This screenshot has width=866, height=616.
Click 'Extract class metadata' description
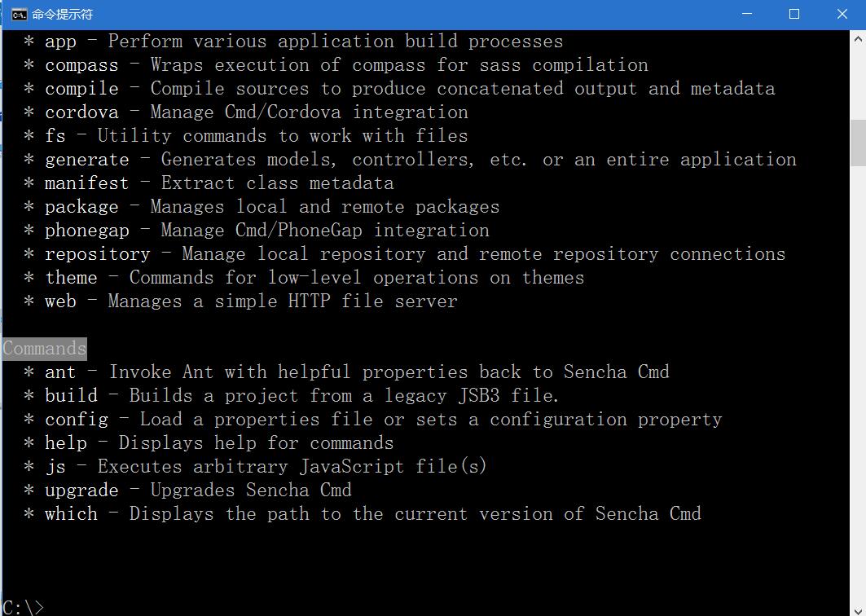(277, 183)
